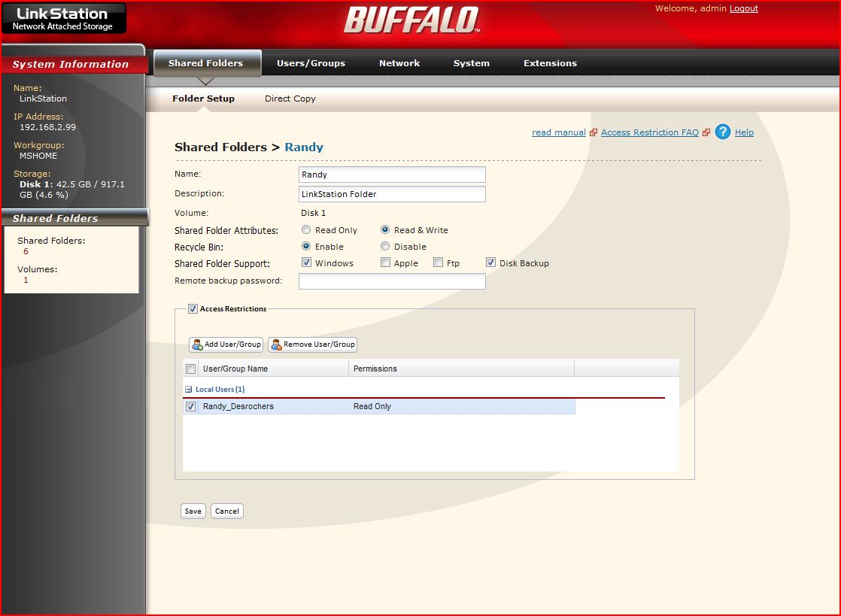Click the Buffalo logo
The height and width of the screenshot is (616, 841).
[411, 20]
